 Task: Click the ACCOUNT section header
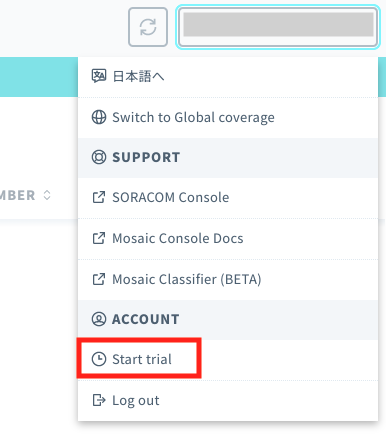point(228,320)
